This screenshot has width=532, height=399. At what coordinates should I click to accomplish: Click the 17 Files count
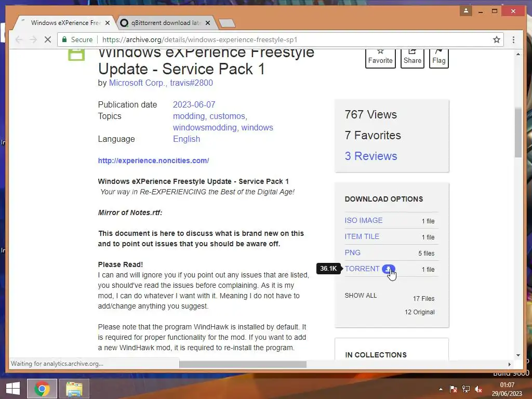click(423, 299)
